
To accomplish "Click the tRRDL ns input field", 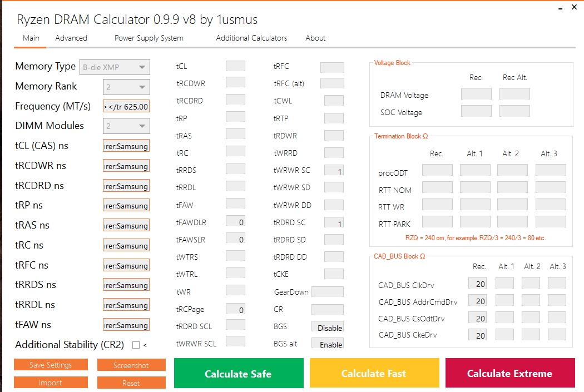I will tap(126, 305).
